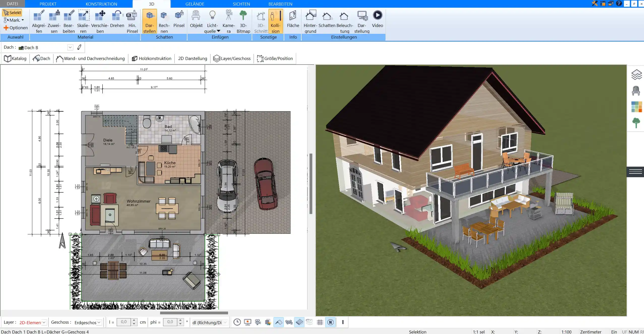The height and width of the screenshot is (334, 644).
Task: Open the Bearbeiten material edit tool
Action: pos(69,21)
